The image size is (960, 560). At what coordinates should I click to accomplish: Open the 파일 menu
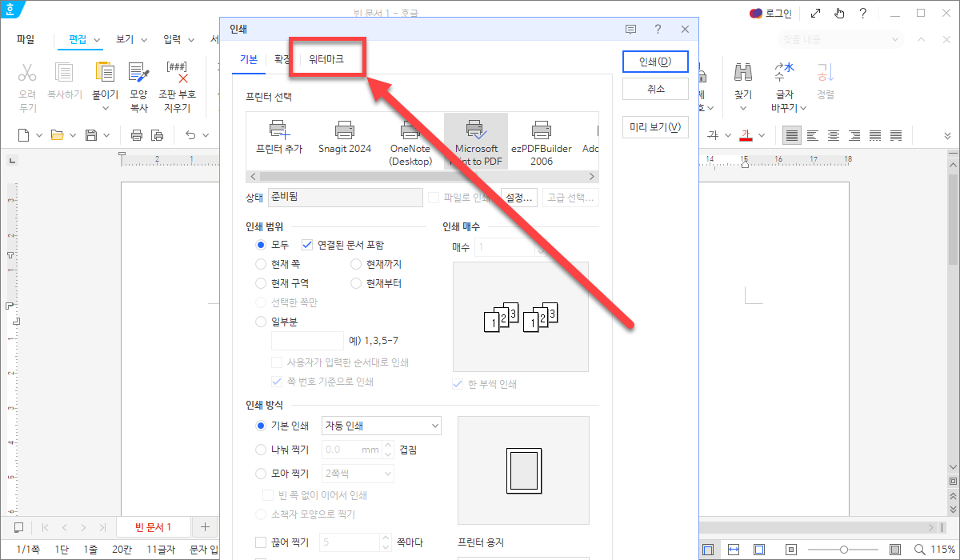[x=26, y=39]
